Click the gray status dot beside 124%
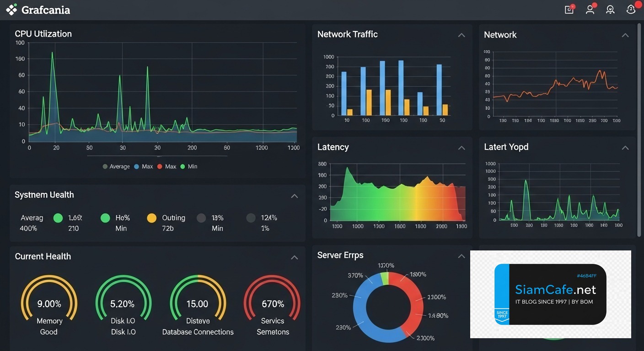The width and height of the screenshot is (644, 351). pos(251,218)
